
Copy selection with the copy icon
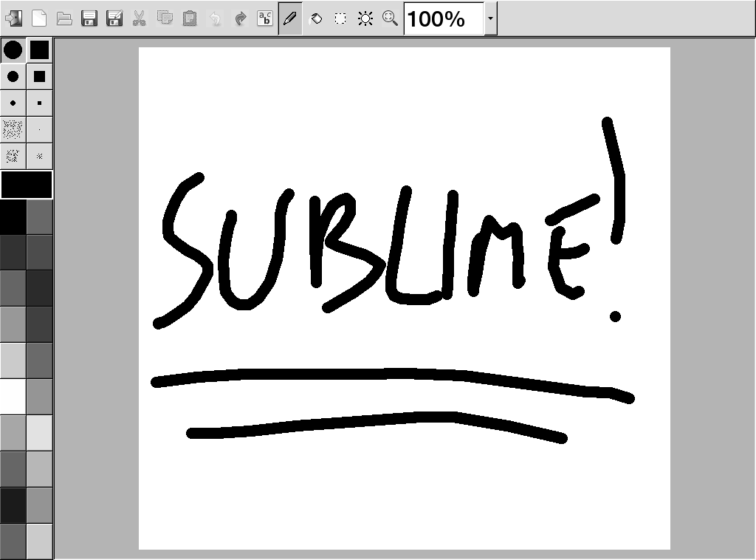tap(165, 18)
